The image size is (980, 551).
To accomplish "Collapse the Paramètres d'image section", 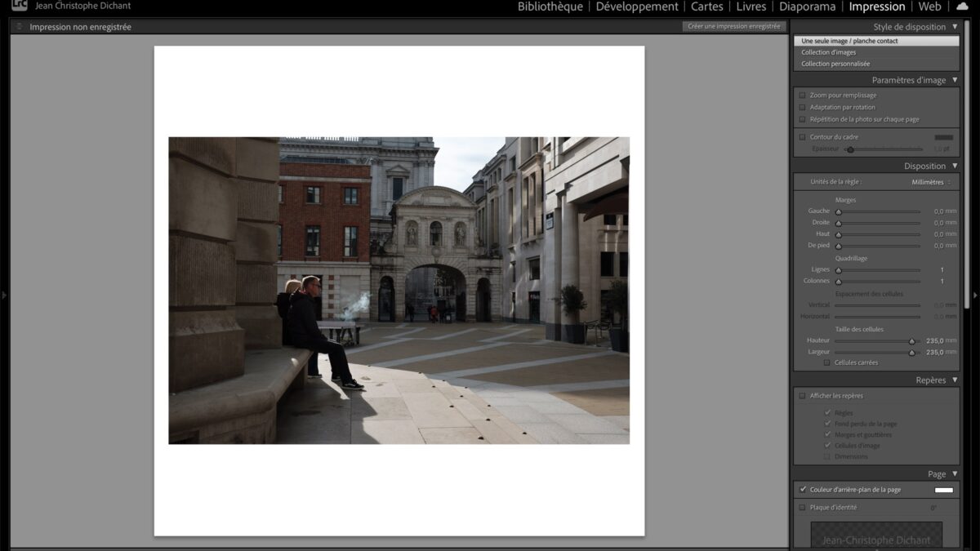I will coord(955,80).
